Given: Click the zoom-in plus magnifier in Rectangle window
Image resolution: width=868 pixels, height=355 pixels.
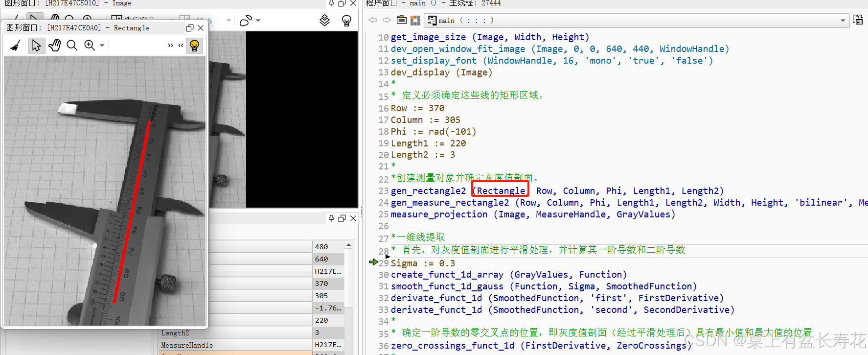Looking at the screenshot, I should (90, 46).
